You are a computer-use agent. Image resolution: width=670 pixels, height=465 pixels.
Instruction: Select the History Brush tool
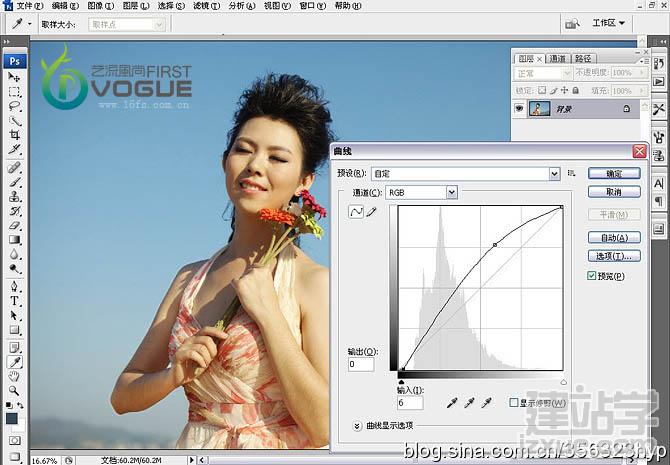tap(14, 211)
